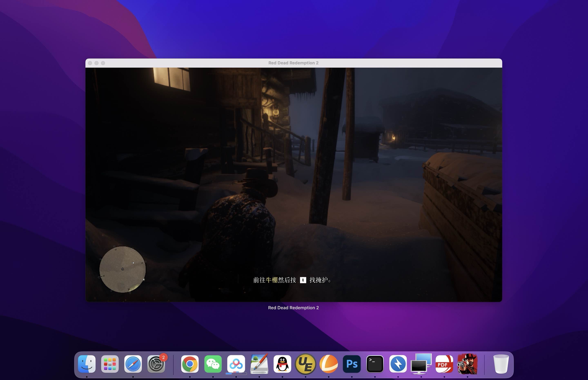Open WeChat from the dock
Screen dimensions: 588x380
click(x=213, y=364)
